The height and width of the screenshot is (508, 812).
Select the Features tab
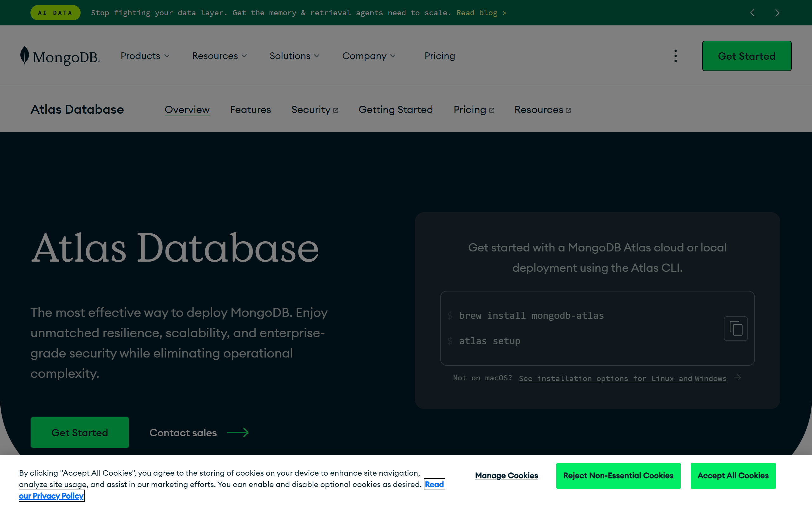[x=250, y=110]
